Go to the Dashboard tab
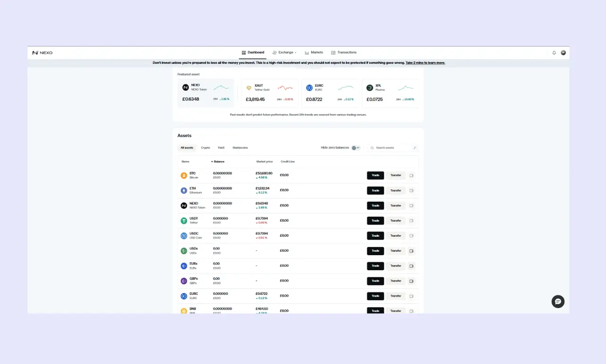606x364 pixels. point(253,53)
